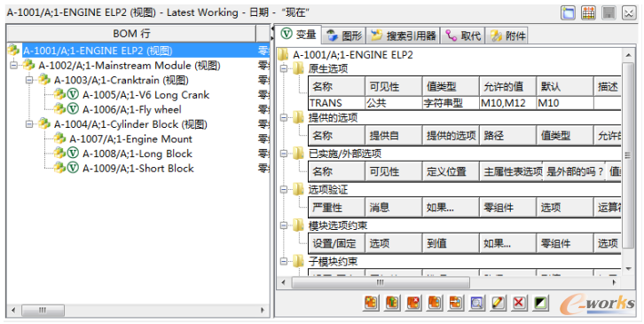Click the option icon with green up arrow
The height and width of the screenshot is (324, 644).
point(393,303)
